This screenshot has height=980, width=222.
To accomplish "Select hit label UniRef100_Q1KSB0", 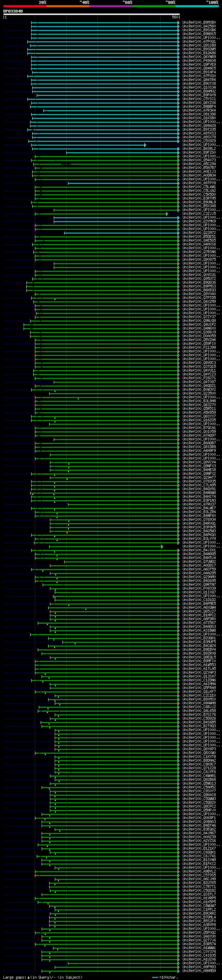I will click(199, 118).
